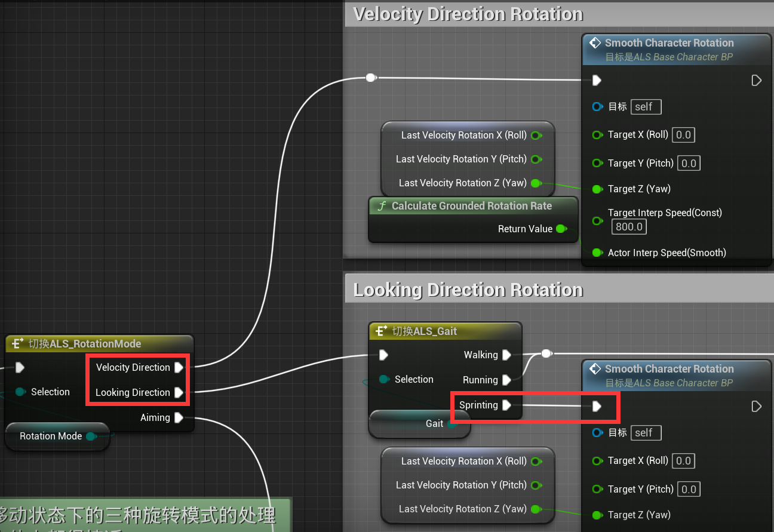Select the reroute node on the Velocity Direction wire
774x532 pixels.
coord(371,78)
